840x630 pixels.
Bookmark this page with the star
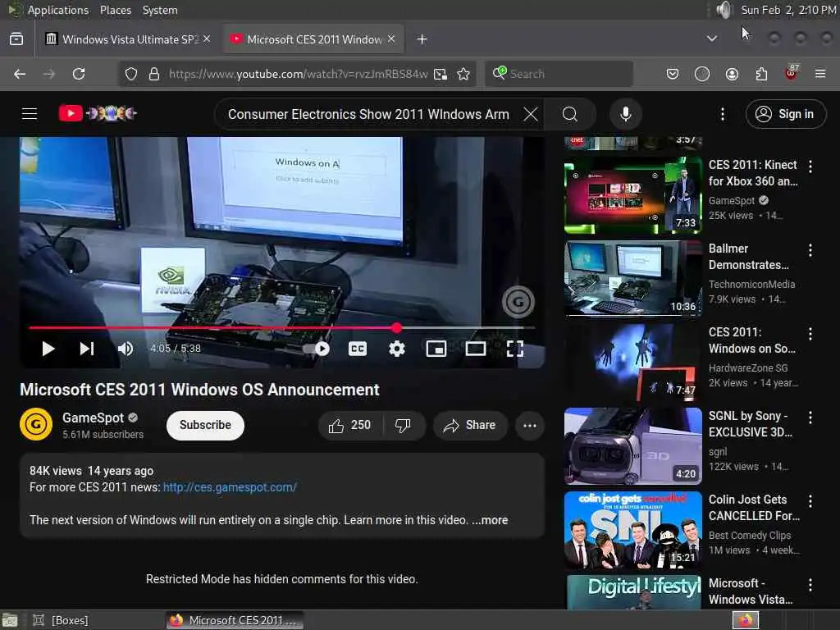(463, 74)
